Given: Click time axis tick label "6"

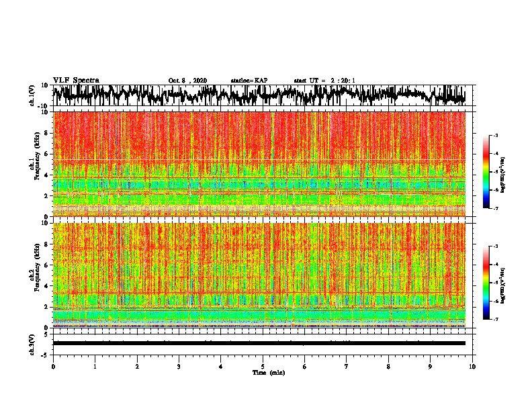Looking at the screenshot, I should tap(305, 367).
